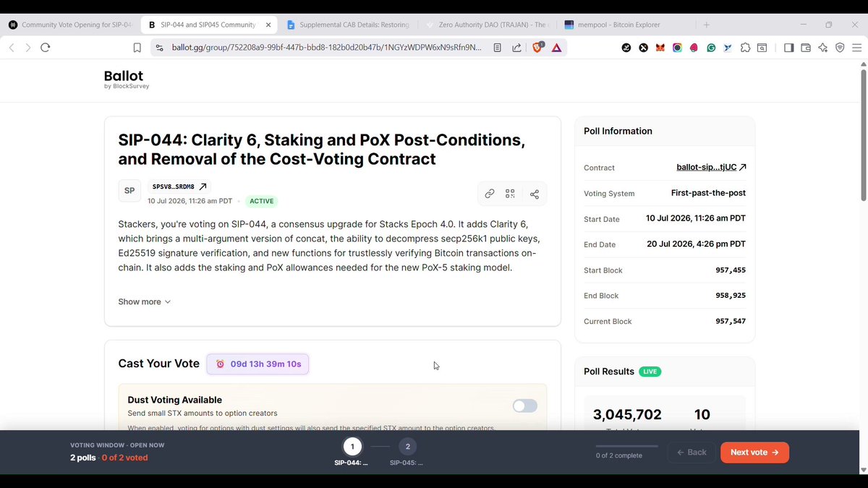Bookmark this page icon

[x=137, y=48]
